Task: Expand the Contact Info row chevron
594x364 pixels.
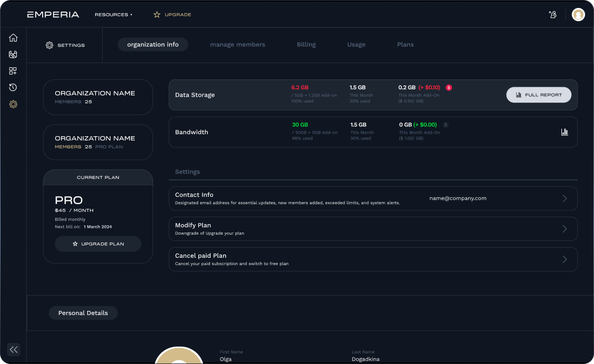Action: point(565,198)
